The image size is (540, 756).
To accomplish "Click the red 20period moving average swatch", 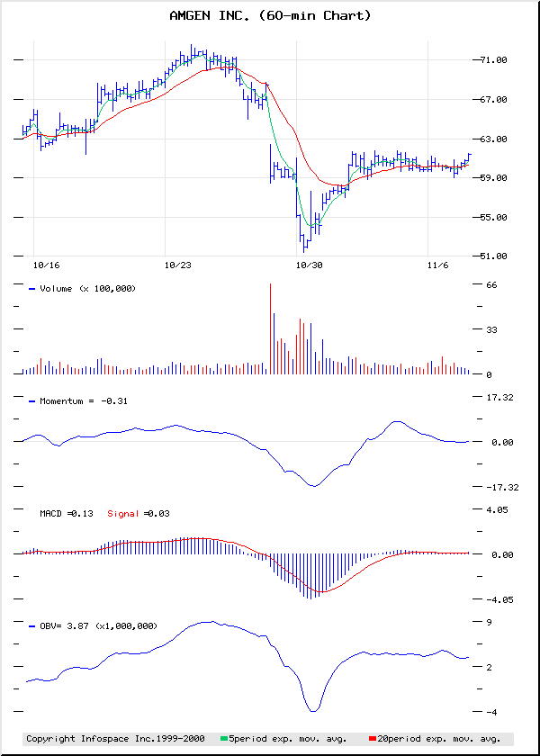I will 372,739.
